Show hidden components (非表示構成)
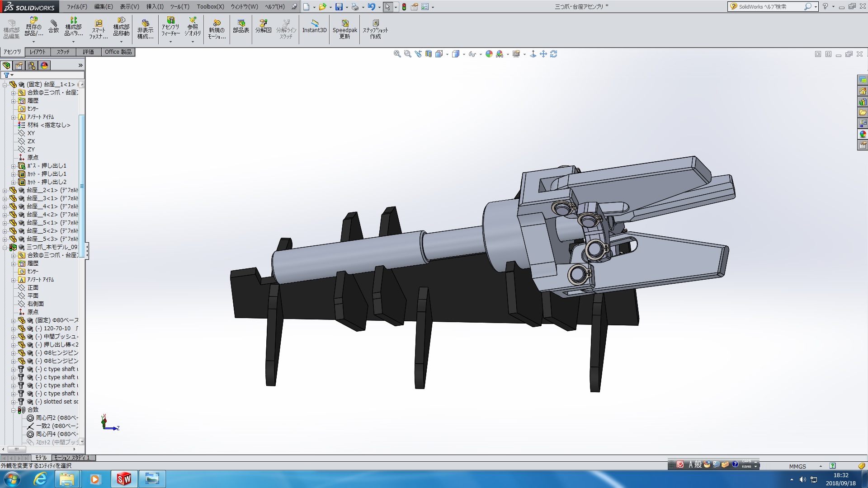The width and height of the screenshot is (868, 488). coord(145,29)
